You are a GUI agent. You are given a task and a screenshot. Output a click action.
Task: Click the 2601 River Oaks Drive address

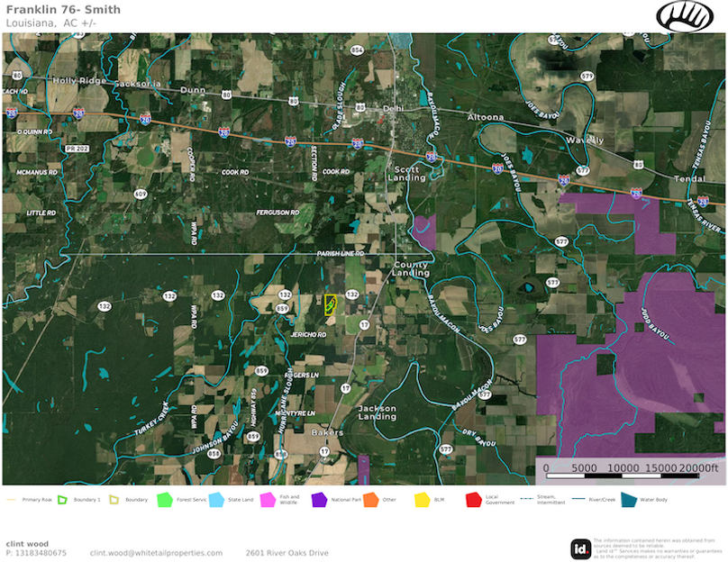(287, 553)
